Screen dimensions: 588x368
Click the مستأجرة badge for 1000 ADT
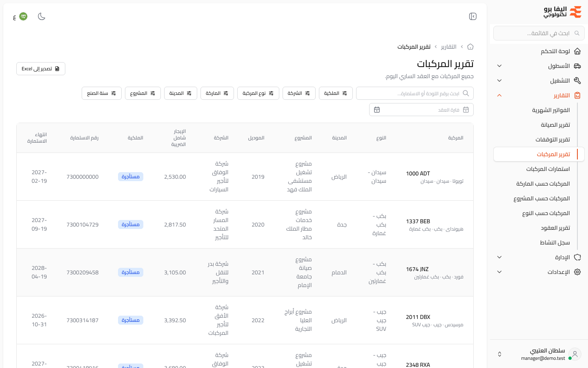tap(131, 177)
